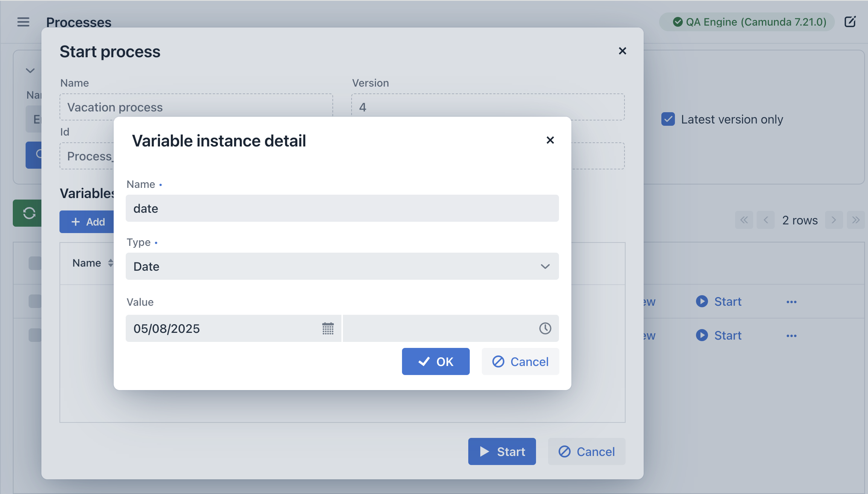Collapse the filter panel chevron
Viewport: 868px width, 494px height.
pos(30,70)
